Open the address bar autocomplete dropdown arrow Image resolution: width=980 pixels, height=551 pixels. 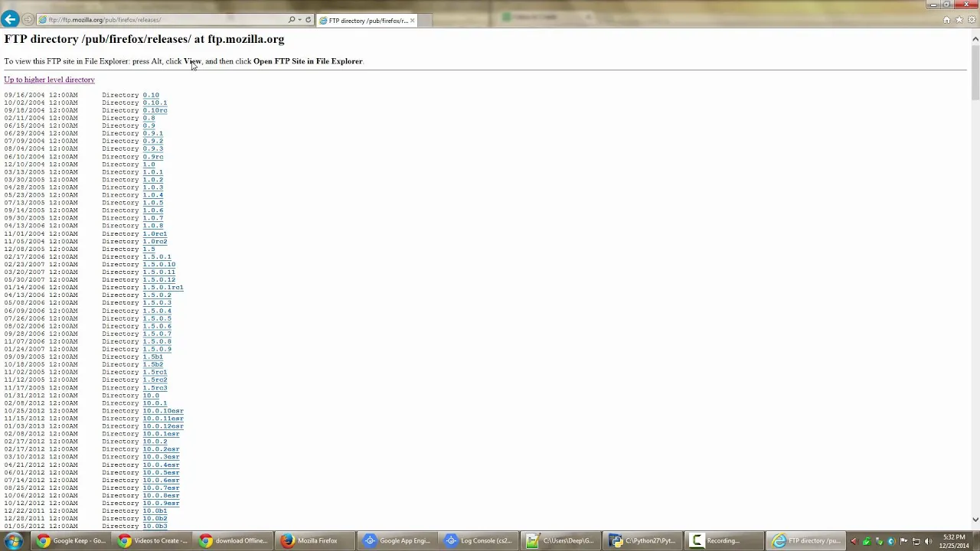click(x=299, y=20)
